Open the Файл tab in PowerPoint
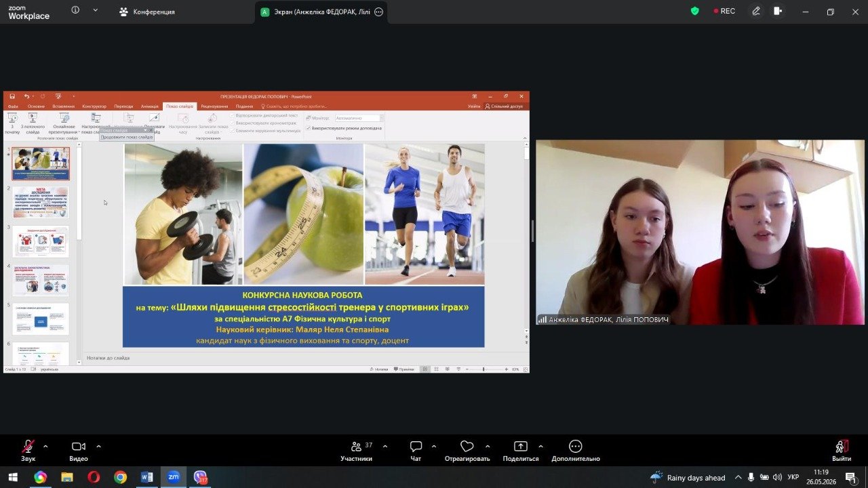The width and height of the screenshot is (868, 488). coord(13,106)
